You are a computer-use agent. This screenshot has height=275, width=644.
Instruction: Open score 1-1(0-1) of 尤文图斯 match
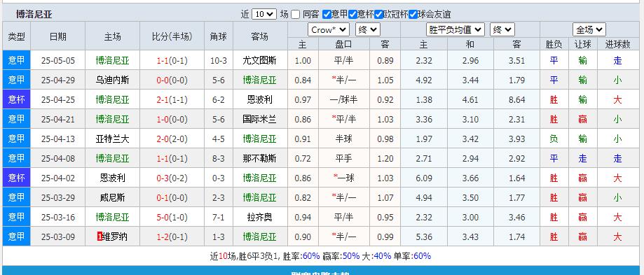coord(172,61)
